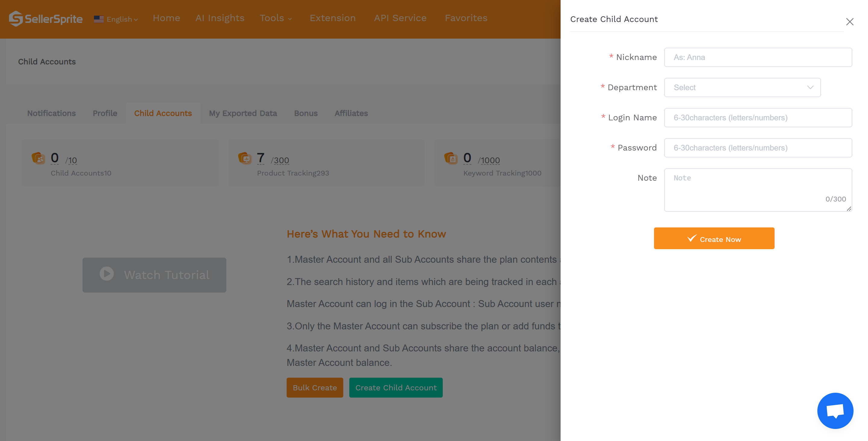868x441 pixels.
Task: Open the AI Insights menu item
Action: 220,18
